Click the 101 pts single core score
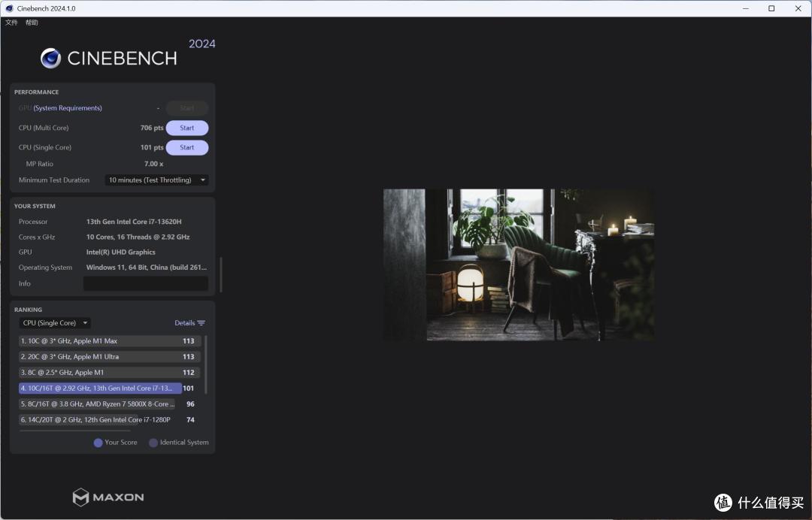Image resolution: width=812 pixels, height=520 pixels. [152, 147]
